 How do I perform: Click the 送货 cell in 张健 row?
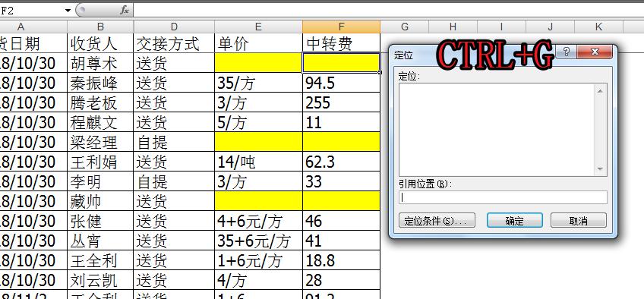pos(174,221)
